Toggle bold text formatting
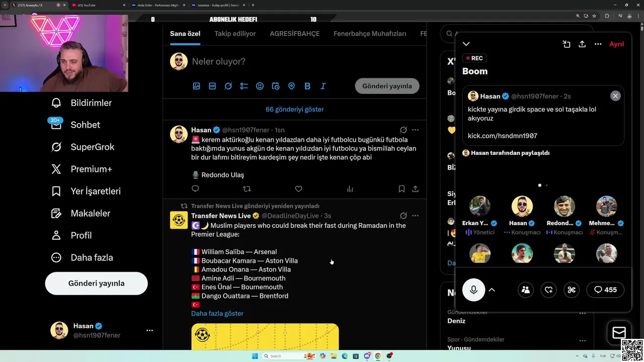 point(307,86)
